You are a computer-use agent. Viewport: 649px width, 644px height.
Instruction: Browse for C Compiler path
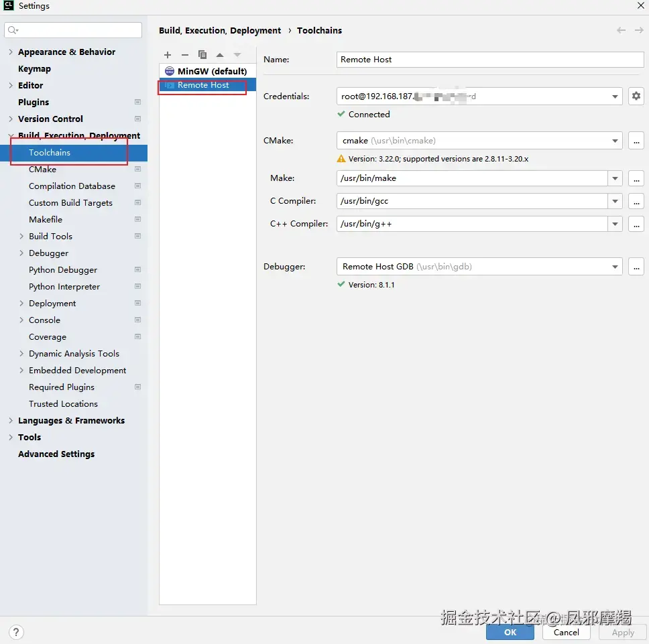(636, 202)
